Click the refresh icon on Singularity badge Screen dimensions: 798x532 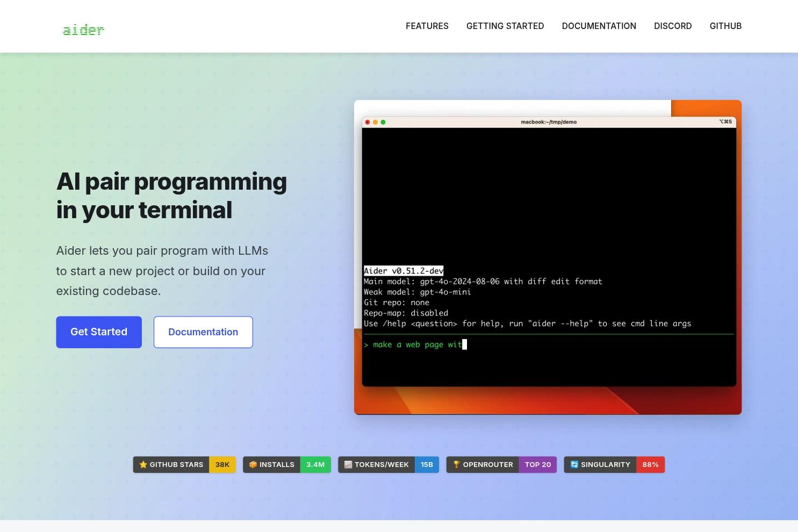click(x=574, y=465)
